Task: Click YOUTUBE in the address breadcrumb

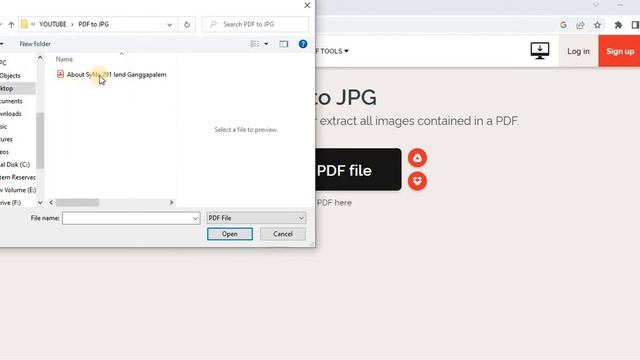Action: click(53, 24)
